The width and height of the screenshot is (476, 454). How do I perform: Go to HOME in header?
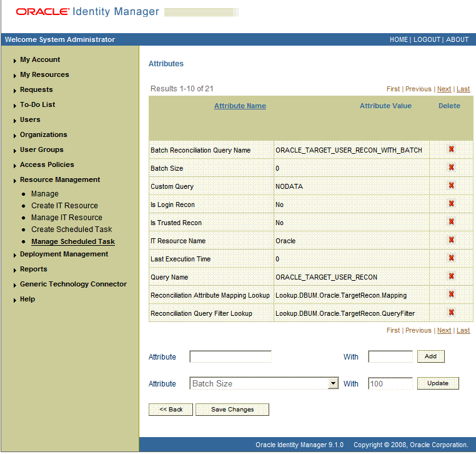tap(399, 39)
